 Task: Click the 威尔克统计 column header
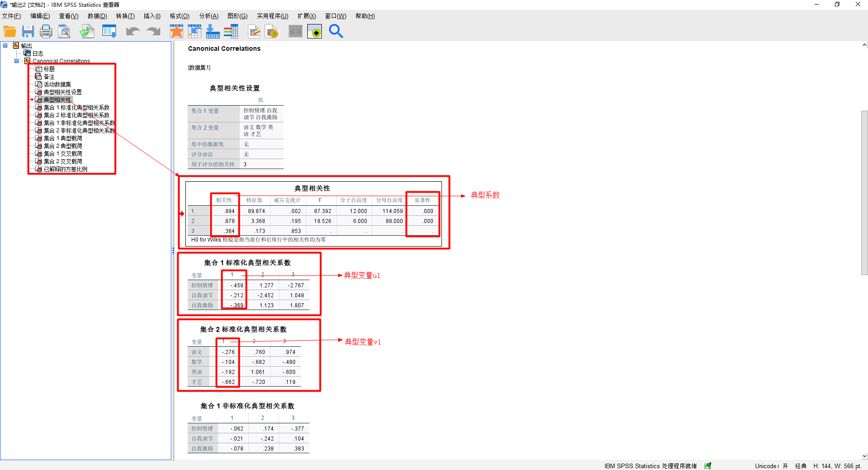pos(287,200)
